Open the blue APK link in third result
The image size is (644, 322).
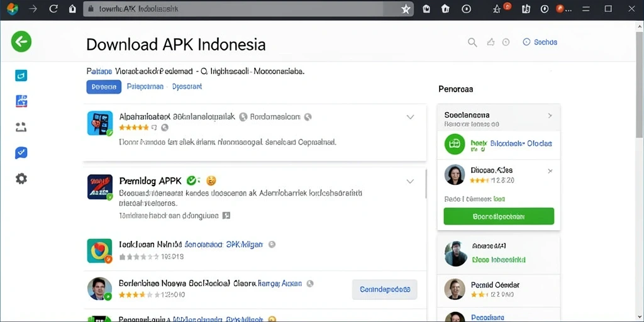tap(224, 245)
